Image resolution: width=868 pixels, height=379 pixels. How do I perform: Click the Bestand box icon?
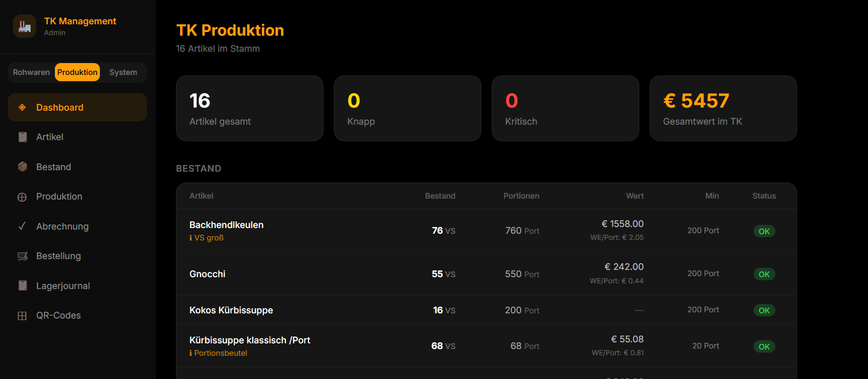22,166
